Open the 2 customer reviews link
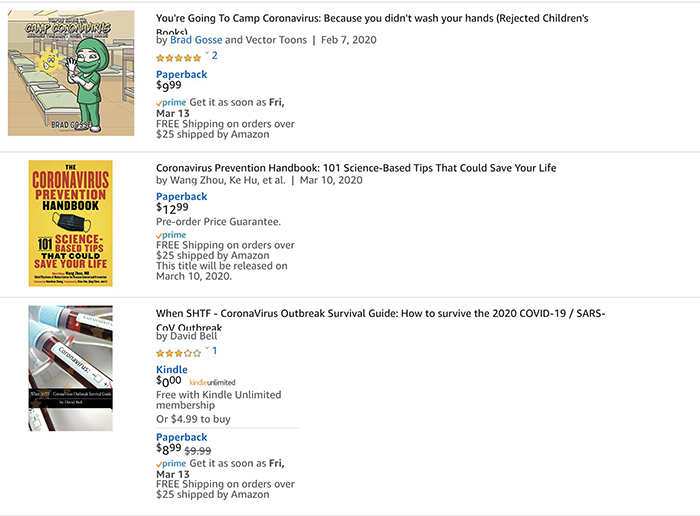The image size is (700, 516). pos(214,56)
